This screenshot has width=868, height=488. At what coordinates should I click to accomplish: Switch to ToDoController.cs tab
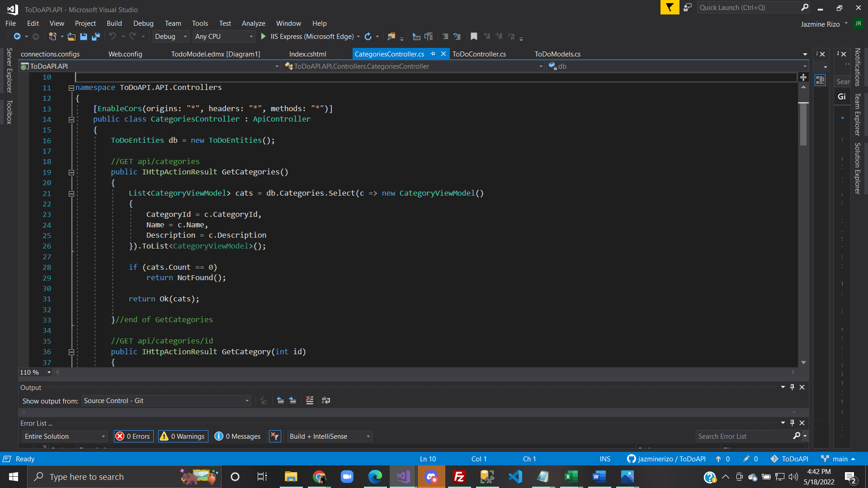pyautogui.click(x=479, y=54)
